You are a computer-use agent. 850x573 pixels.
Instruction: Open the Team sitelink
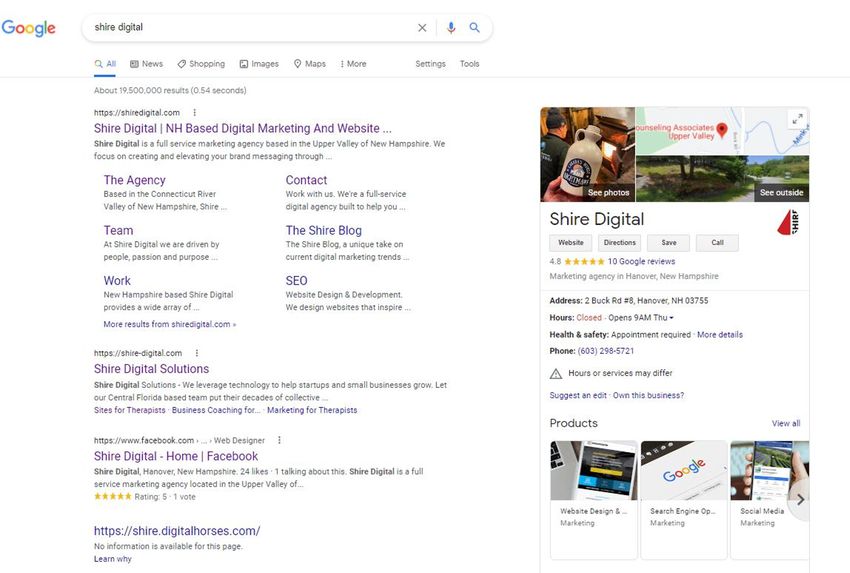click(118, 230)
